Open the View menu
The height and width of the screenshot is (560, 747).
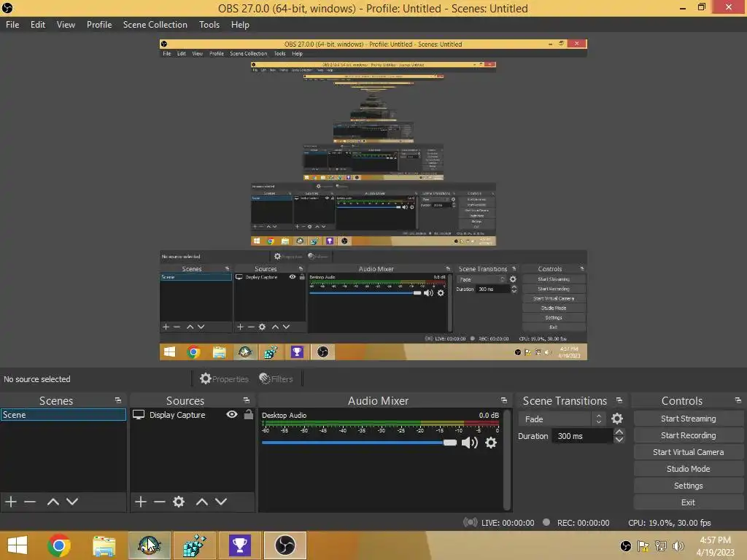coord(66,25)
